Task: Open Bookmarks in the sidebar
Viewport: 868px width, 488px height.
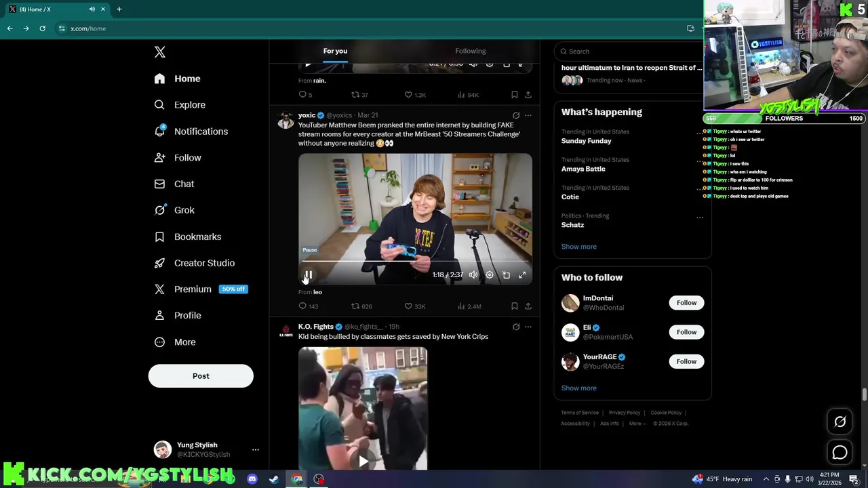Action: click(x=188, y=237)
